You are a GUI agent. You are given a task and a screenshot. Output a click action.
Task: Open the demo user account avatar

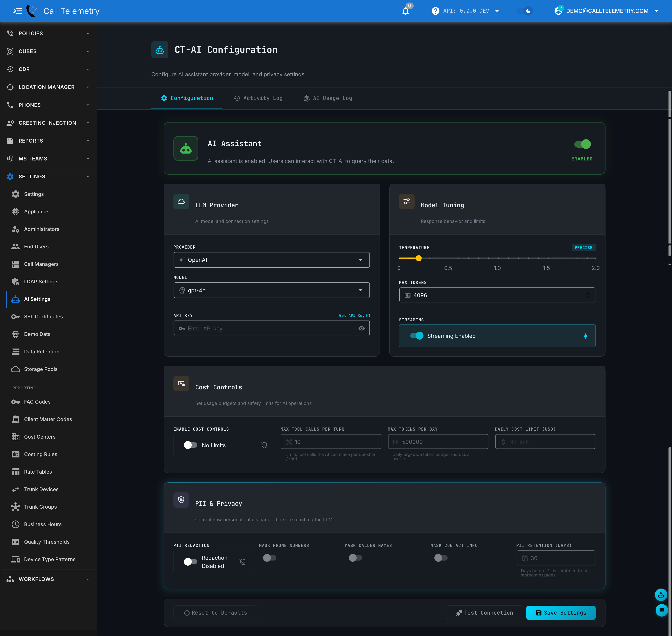point(558,11)
